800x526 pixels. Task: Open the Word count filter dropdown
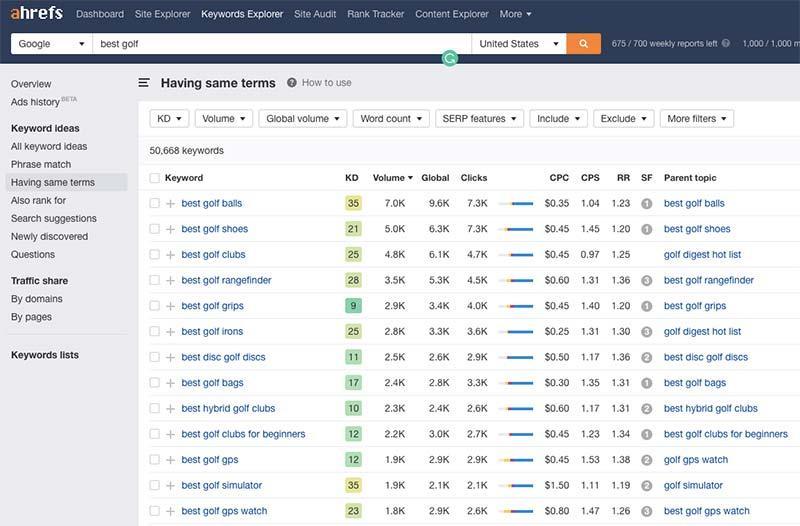(391, 118)
